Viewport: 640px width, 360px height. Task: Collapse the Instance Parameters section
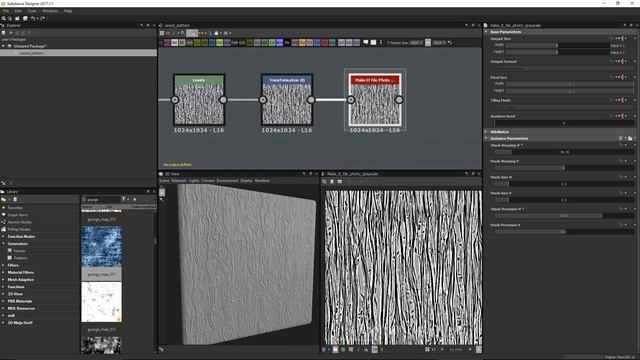tap(486, 138)
